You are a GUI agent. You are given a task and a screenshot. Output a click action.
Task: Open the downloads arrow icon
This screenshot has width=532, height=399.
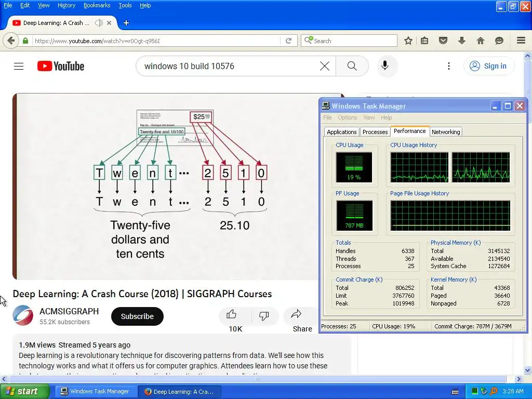[462, 41]
